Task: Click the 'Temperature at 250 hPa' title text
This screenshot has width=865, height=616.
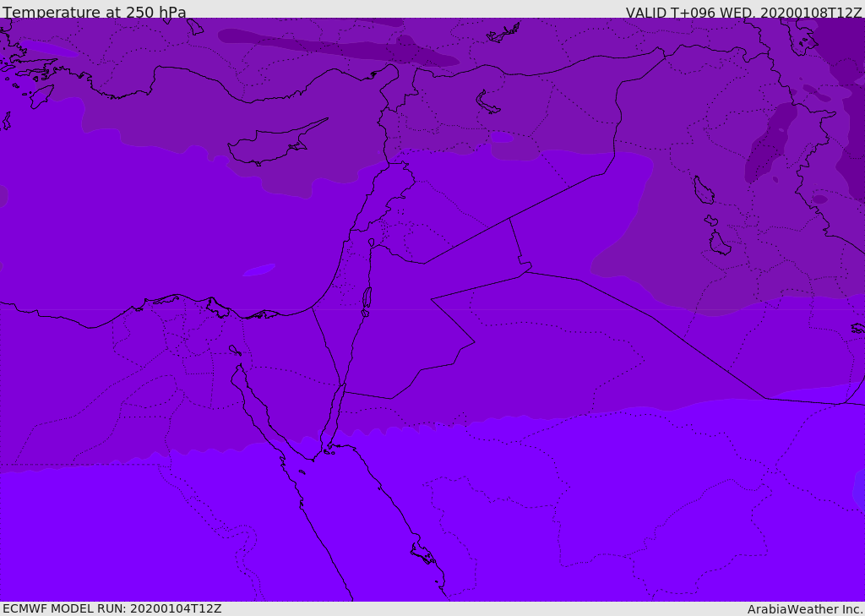Action: [95, 12]
